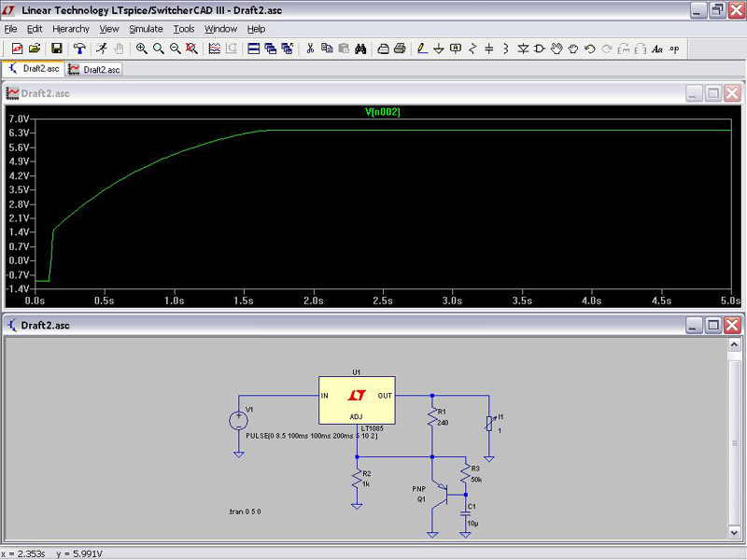Click the Undo arrow icon
The height and width of the screenshot is (560, 747).
coord(590,49)
